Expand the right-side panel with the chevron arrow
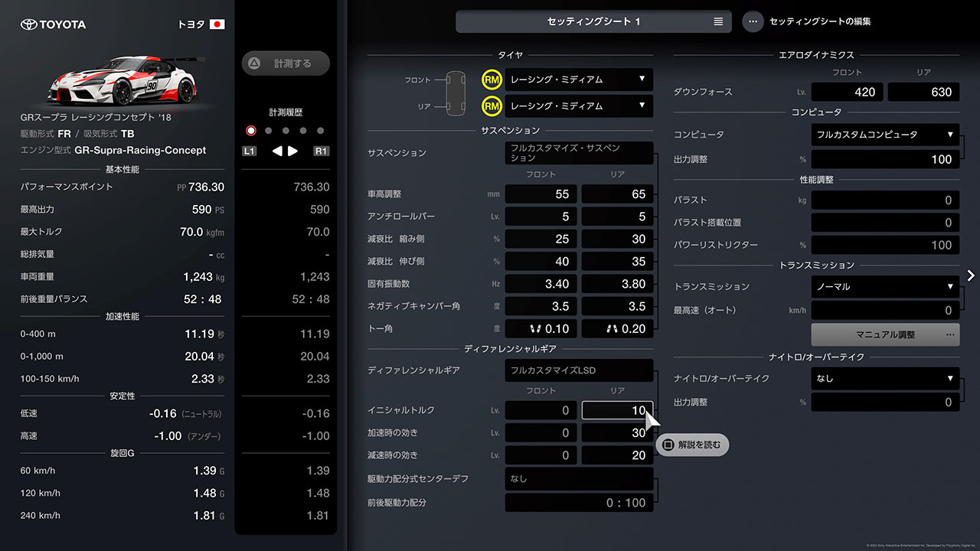The image size is (980, 551). click(971, 275)
